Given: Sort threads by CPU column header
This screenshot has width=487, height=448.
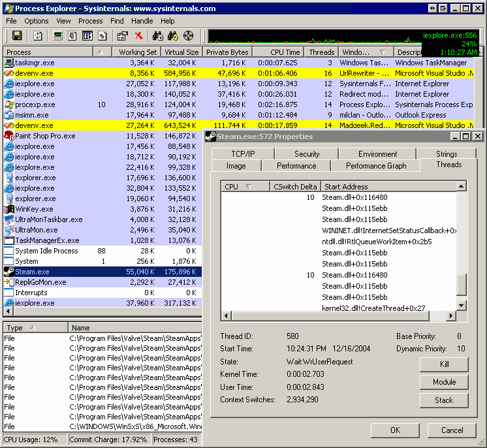Looking at the screenshot, I should [x=245, y=186].
